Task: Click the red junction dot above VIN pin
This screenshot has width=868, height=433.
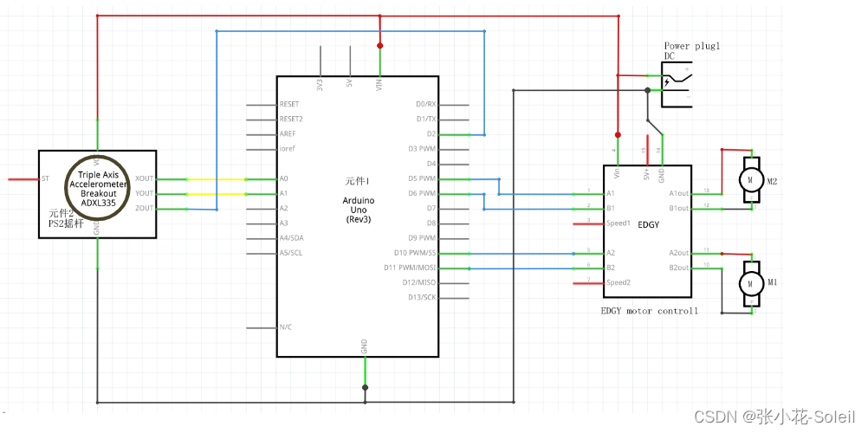Action: click(x=379, y=45)
